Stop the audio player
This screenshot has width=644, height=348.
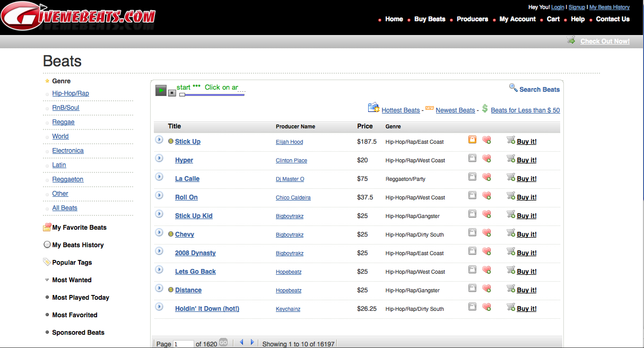point(172,93)
